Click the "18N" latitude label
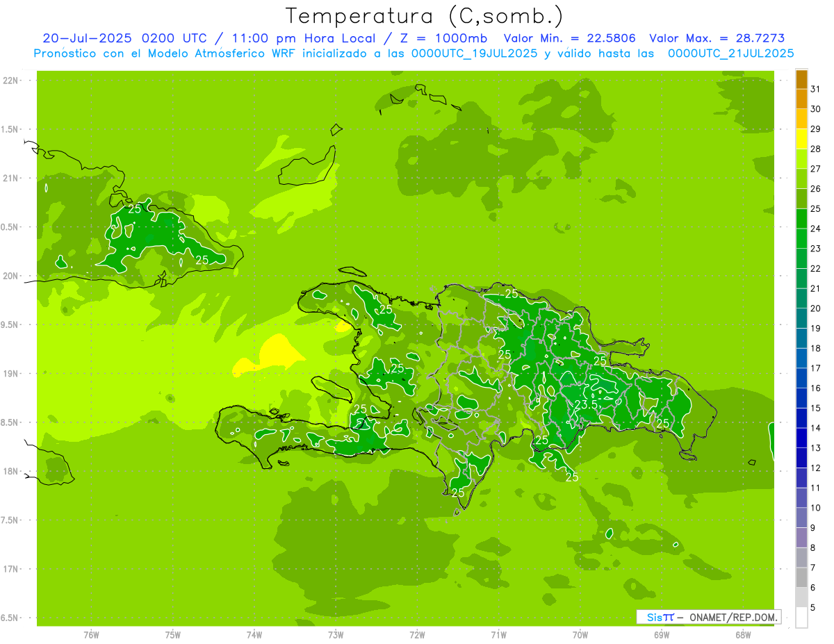Screen dimensions: 834x644 point(11,471)
